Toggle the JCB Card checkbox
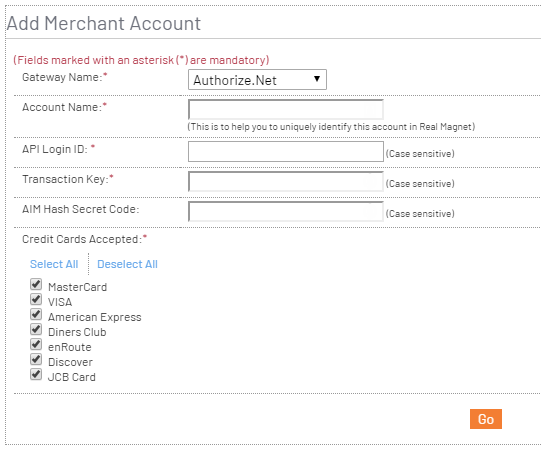 pyautogui.click(x=36, y=374)
